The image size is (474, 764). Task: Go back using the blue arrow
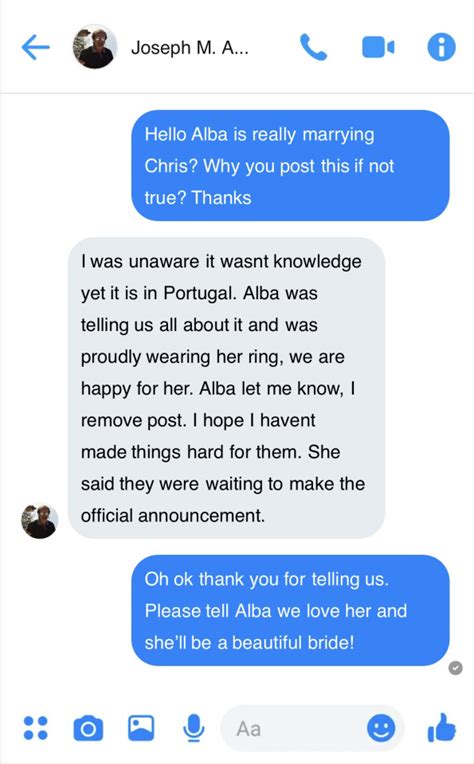click(x=36, y=47)
